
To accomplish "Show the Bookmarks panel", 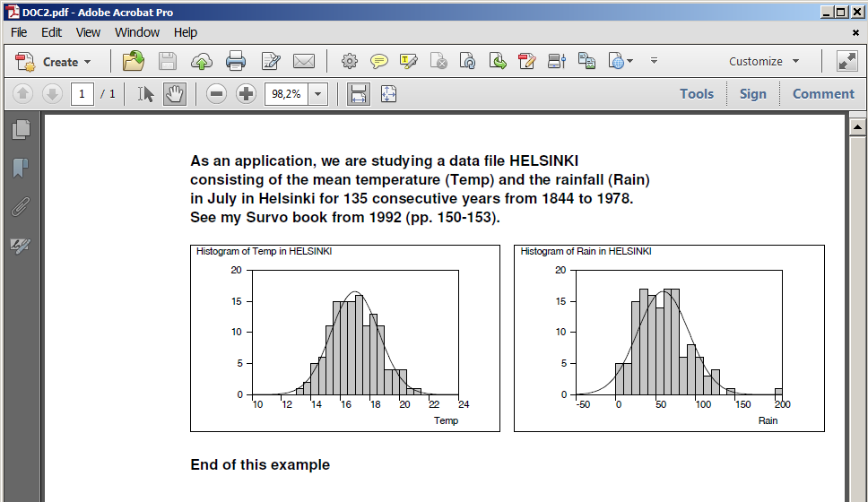I will pyautogui.click(x=21, y=169).
